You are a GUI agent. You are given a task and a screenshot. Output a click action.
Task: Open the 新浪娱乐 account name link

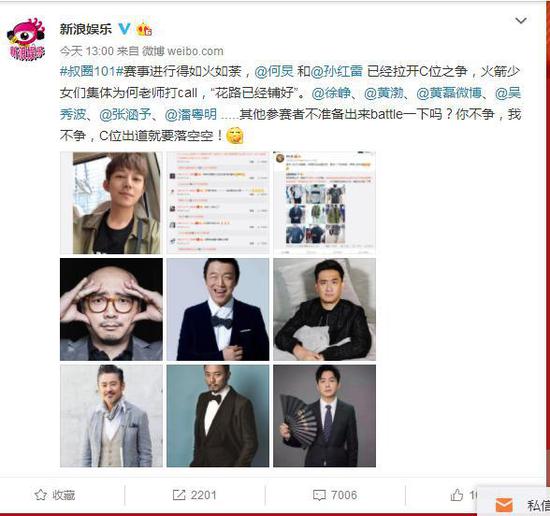(x=86, y=29)
